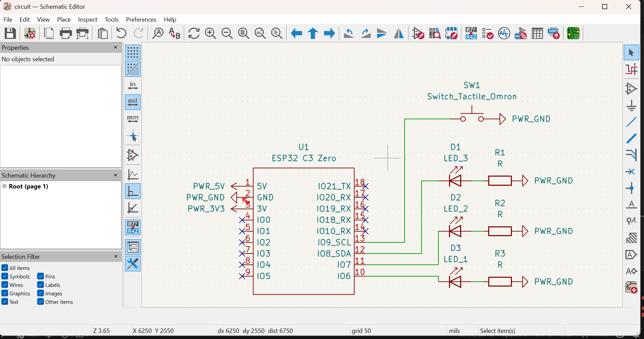This screenshot has height=339, width=644.
Task: Open the Symbol Library Browser icon
Action: (x=435, y=33)
